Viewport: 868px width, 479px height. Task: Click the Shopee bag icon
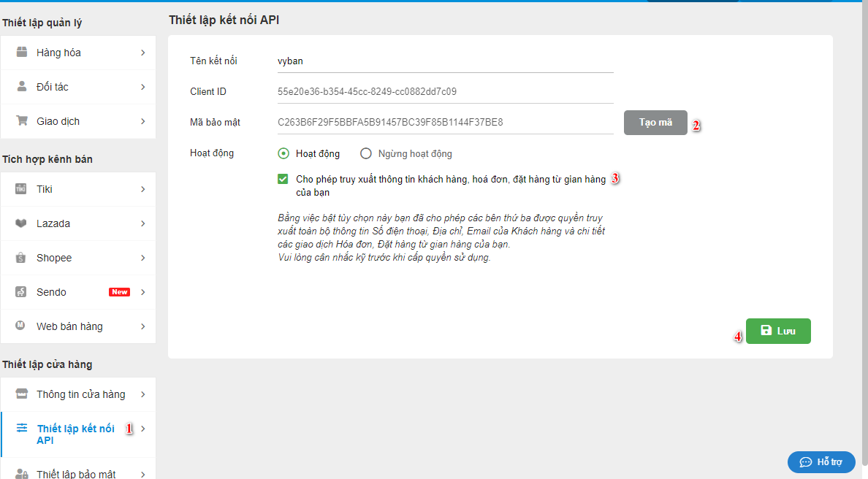[21, 258]
